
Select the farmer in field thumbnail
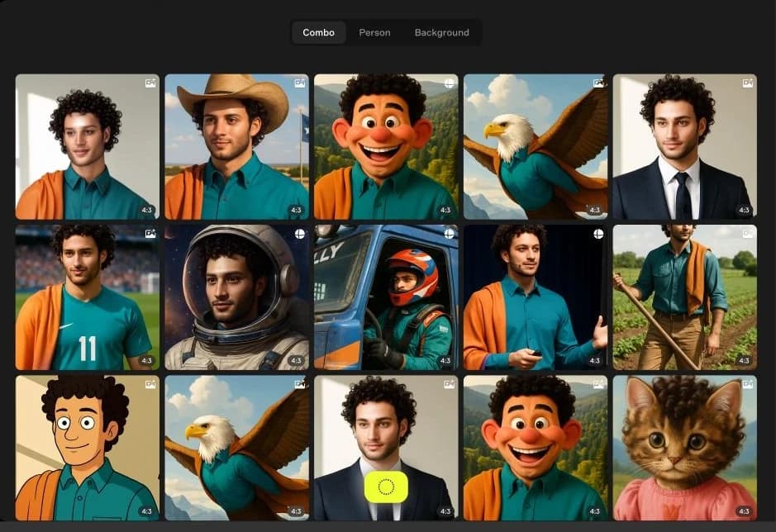click(685, 297)
